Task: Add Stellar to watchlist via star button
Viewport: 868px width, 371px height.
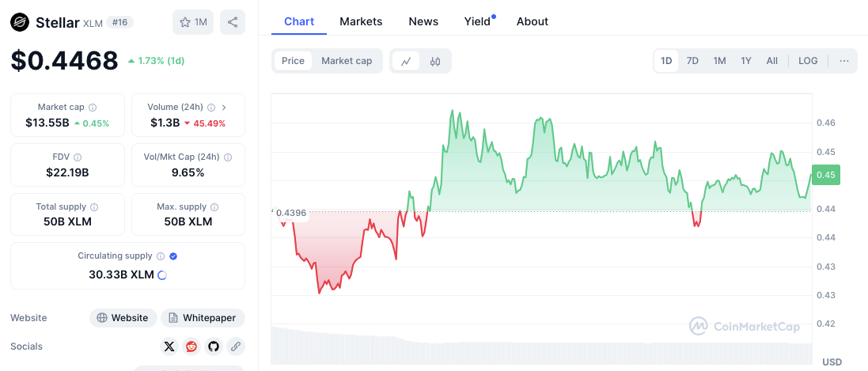Action: click(193, 22)
